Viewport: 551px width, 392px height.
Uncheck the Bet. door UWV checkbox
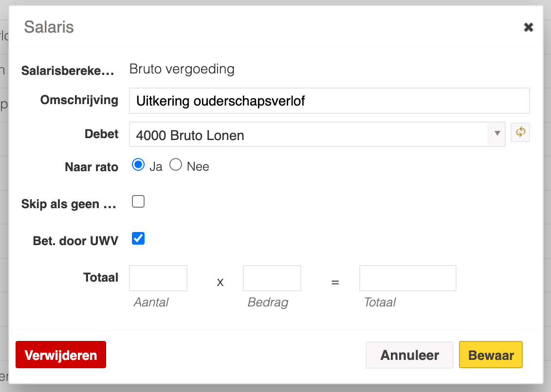(x=138, y=238)
